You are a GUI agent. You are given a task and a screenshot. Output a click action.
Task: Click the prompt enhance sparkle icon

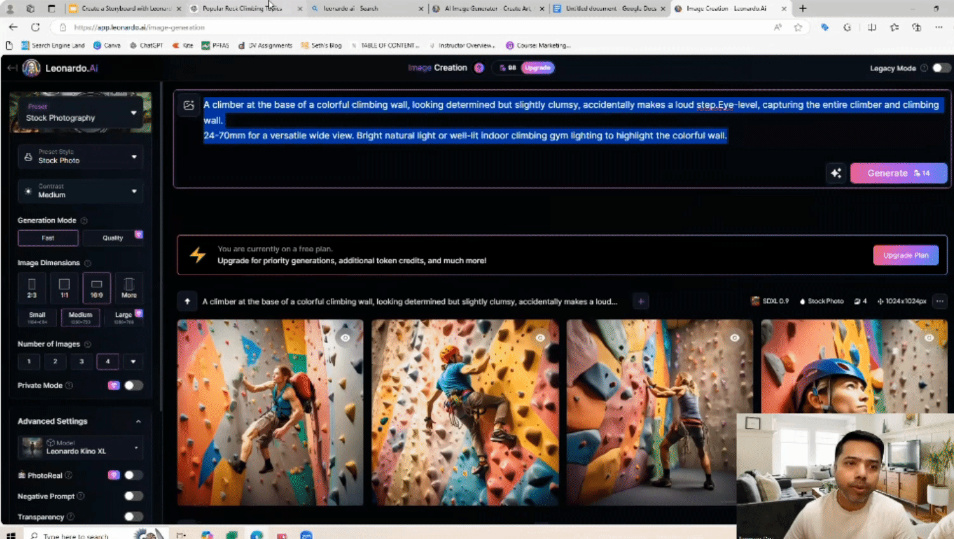pyautogui.click(x=836, y=173)
